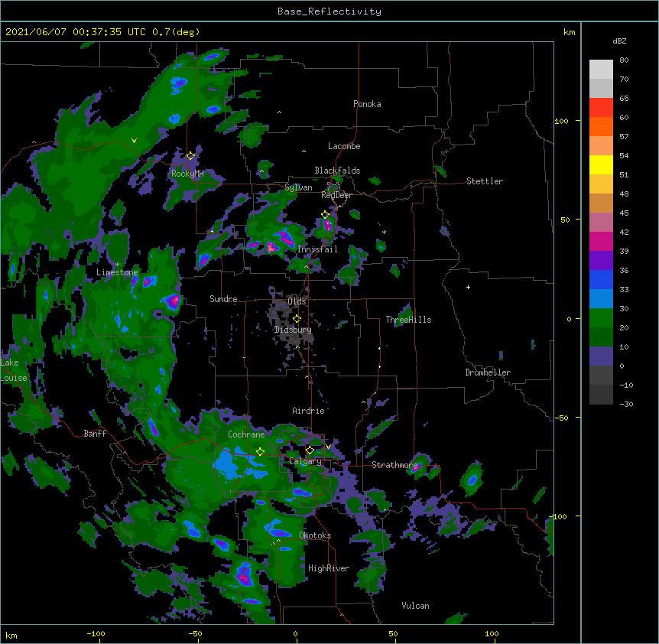The width and height of the screenshot is (659, 644).
Task: Click the km label at top right
Action: coord(569,32)
